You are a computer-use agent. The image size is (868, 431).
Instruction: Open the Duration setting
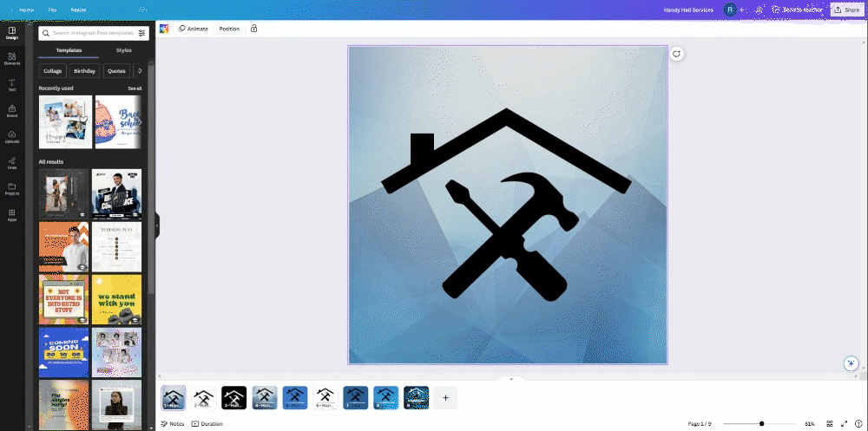(x=207, y=424)
